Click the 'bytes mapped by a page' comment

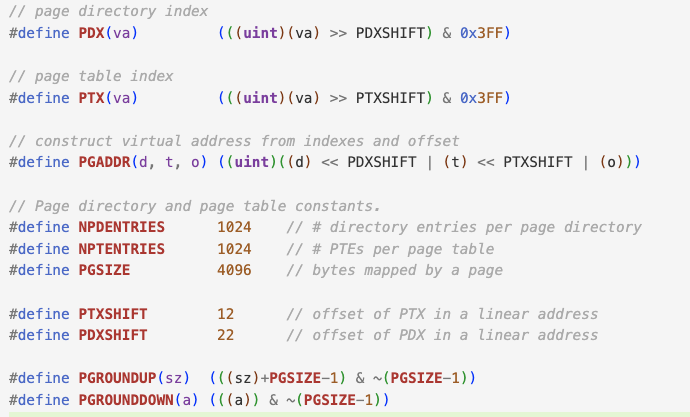[x=394, y=270]
